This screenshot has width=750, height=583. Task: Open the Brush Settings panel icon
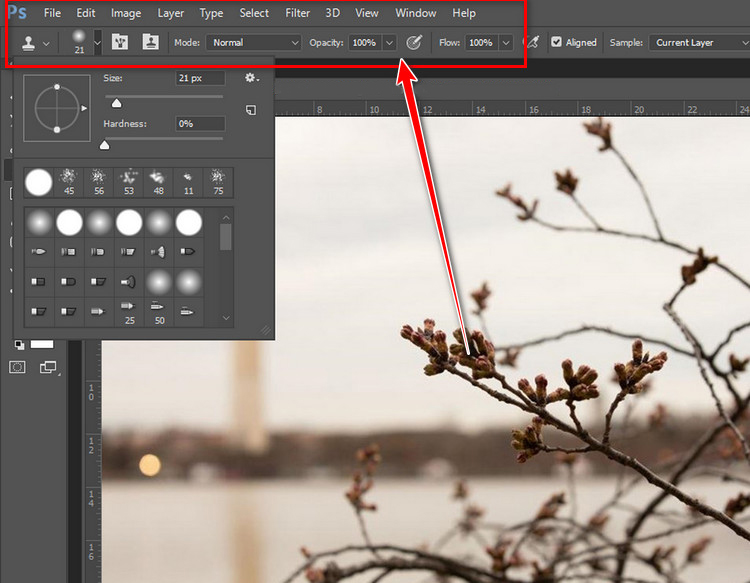tap(120, 42)
